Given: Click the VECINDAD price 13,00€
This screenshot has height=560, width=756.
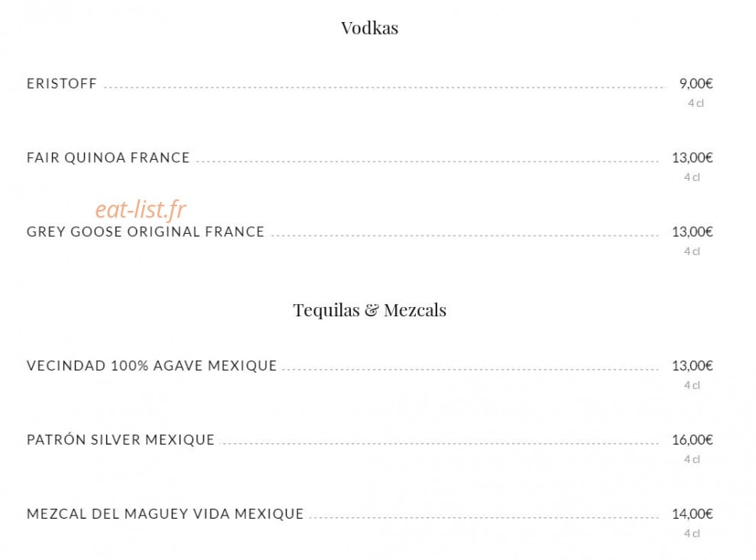Looking at the screenshot, I should pos(693,366).
